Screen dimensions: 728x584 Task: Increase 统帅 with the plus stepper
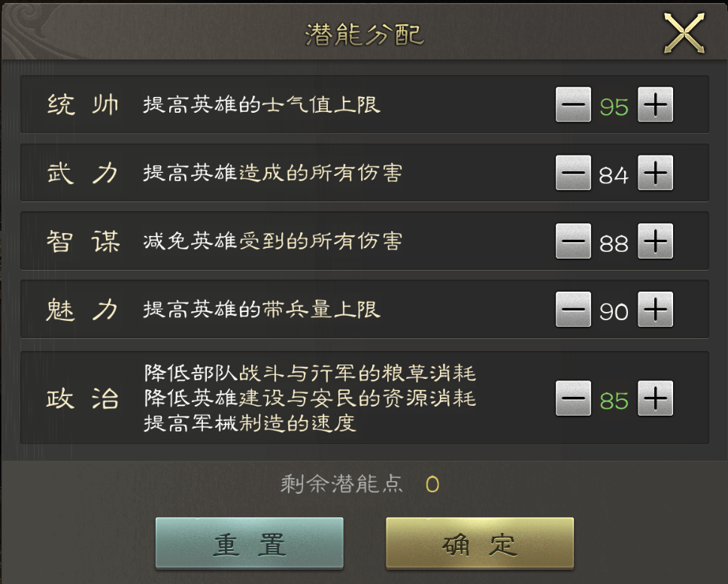(655, 105)
